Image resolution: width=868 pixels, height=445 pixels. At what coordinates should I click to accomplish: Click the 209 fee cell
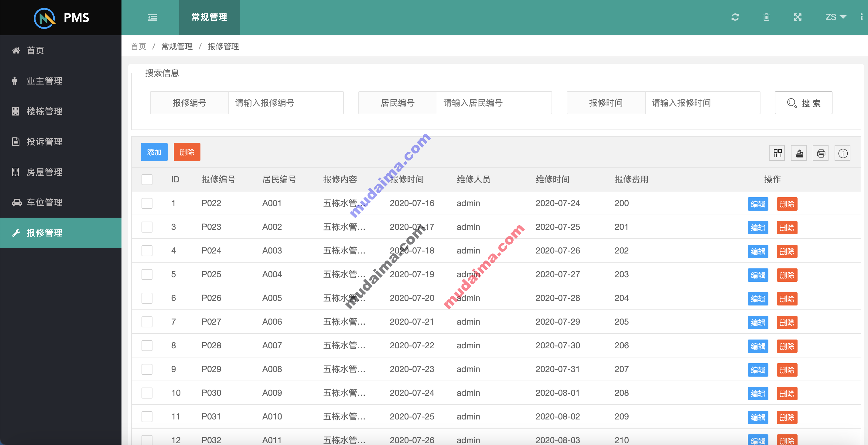pos(622,416)
